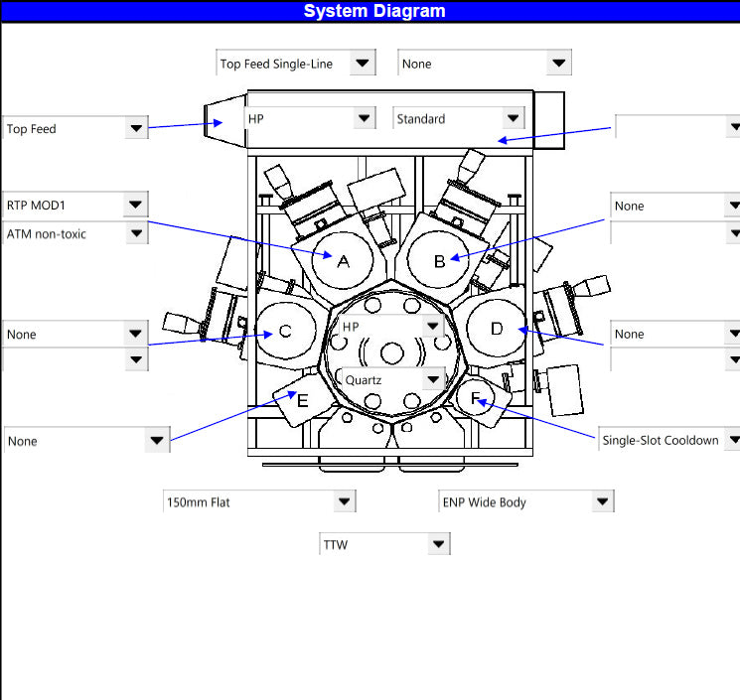Click the System Diagram title text
This screenshot has height=700, width=740.
click(374, 10)
